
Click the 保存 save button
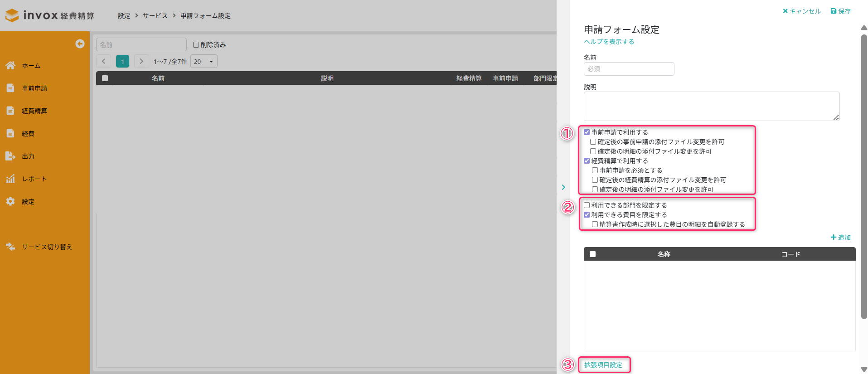(x=840, y=11)
